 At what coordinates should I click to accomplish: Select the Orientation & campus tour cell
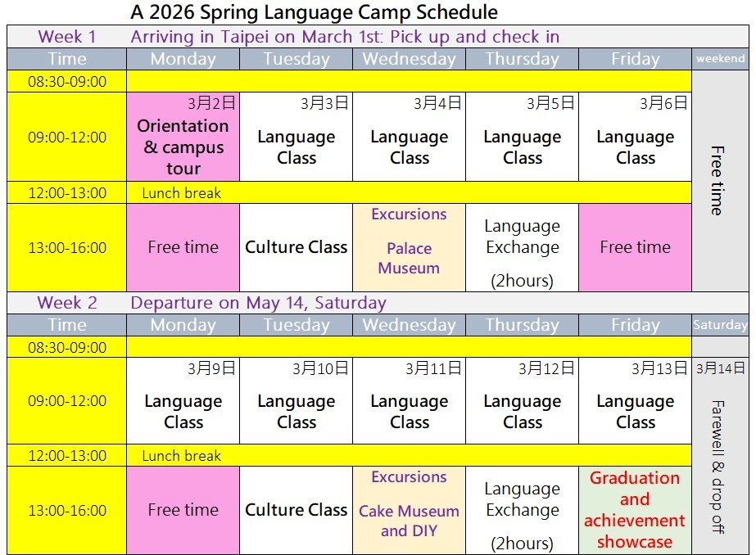click(183, 146)
